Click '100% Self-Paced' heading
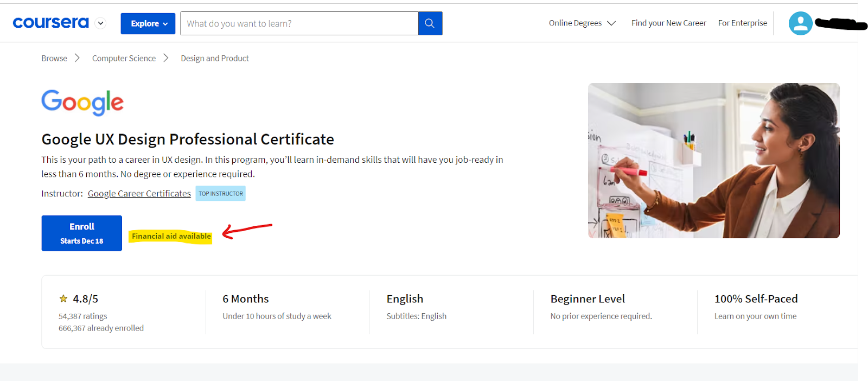The height and width of the screenshot is (381, 868). click(x=756, y=299)
